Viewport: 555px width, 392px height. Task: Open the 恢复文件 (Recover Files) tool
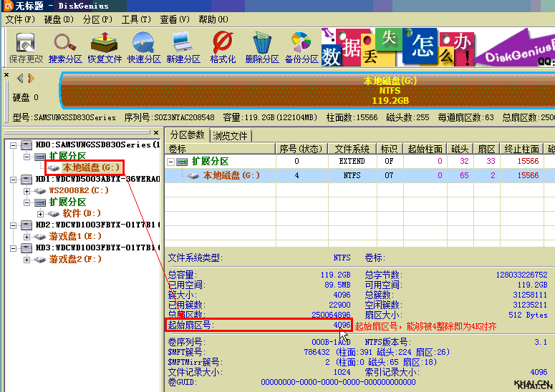click(x=105, y=46)
